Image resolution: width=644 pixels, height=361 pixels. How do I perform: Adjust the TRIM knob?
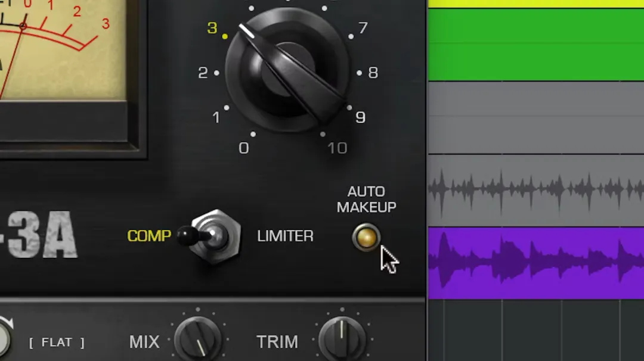coord(342,340)
